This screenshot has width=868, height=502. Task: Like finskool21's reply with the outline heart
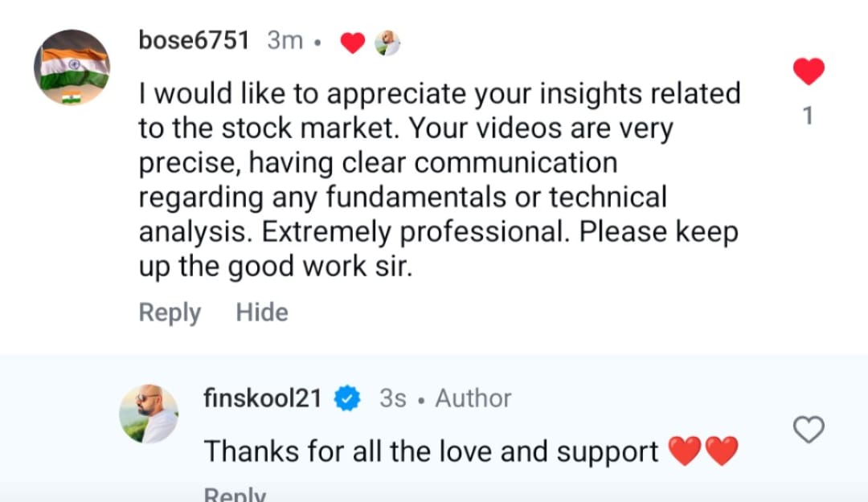coord(809,431)
